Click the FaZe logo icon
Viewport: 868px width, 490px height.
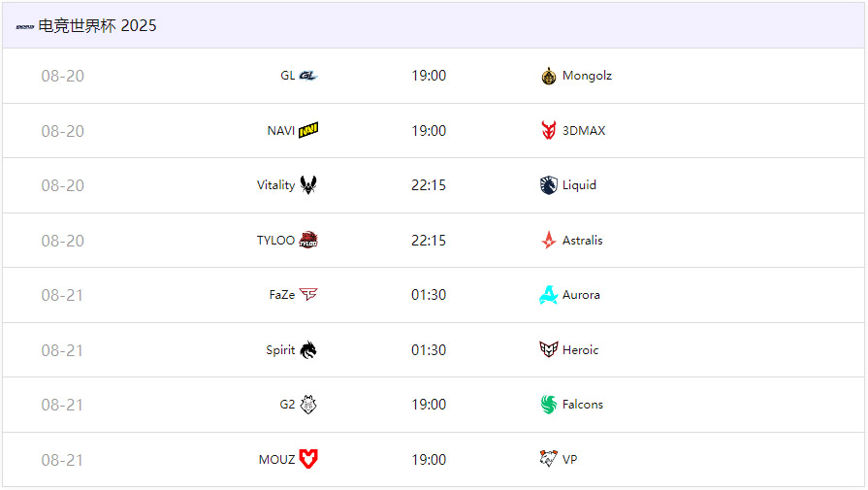pos(308,295)
